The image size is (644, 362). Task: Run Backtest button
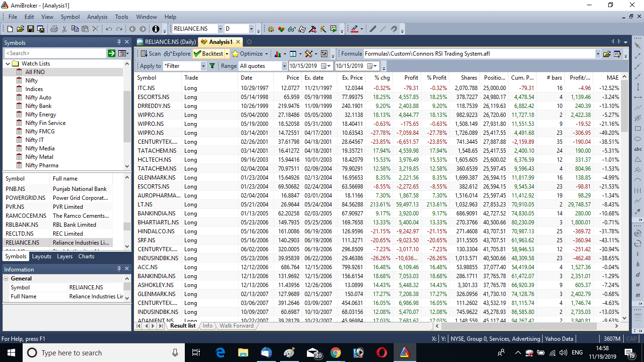pos(208,54)
